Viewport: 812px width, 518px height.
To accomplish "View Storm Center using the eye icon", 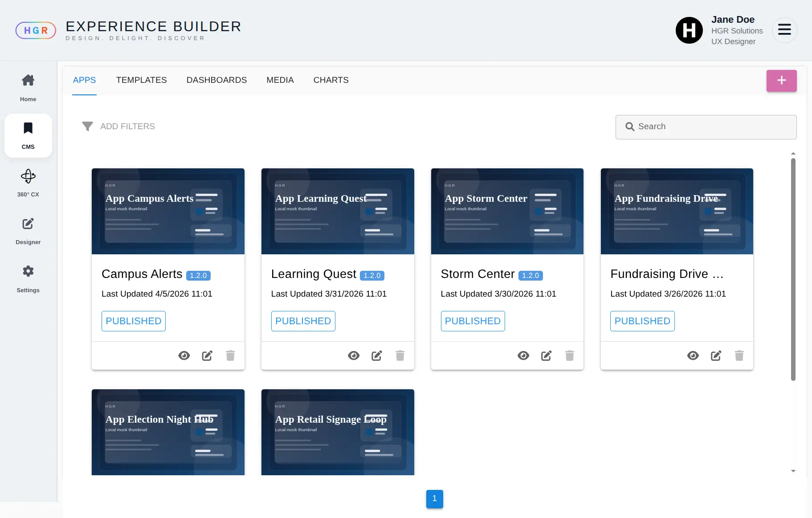I will [x=523, y=355].
